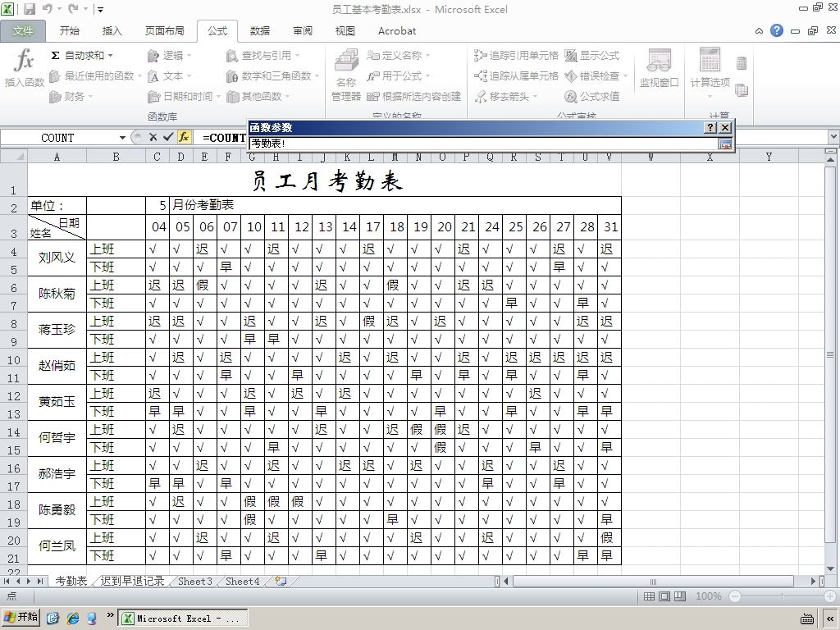Image resolution: width=840 pixels, height=630 pixels.
Task: Click the Save icon in quick access toolbar
Action: click(x=29, y=9)
